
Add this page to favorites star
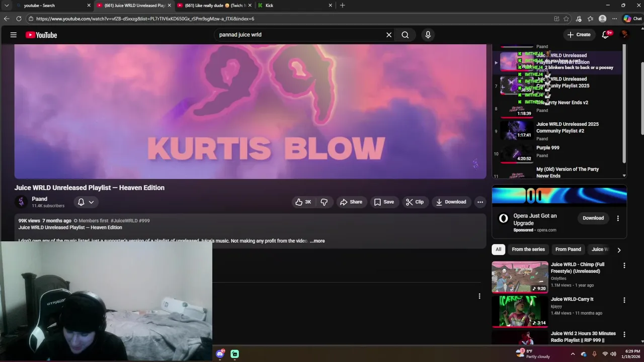coord(567,19)
